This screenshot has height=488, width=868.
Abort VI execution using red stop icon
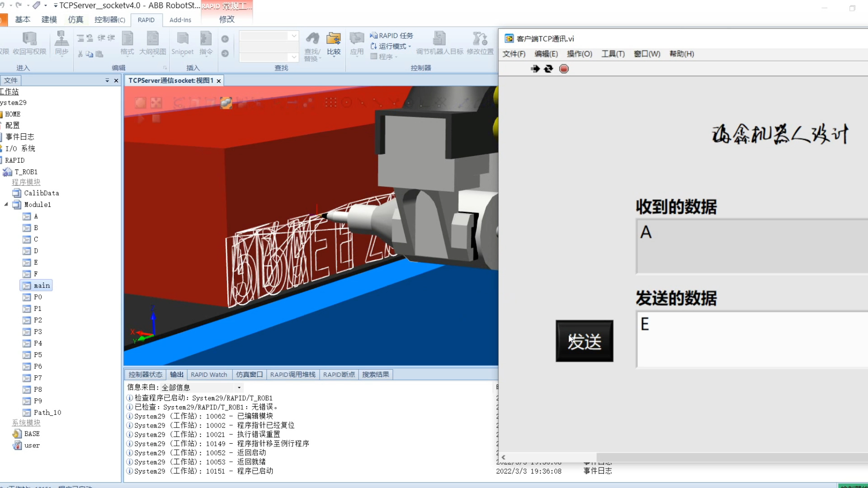coord(564,69)
